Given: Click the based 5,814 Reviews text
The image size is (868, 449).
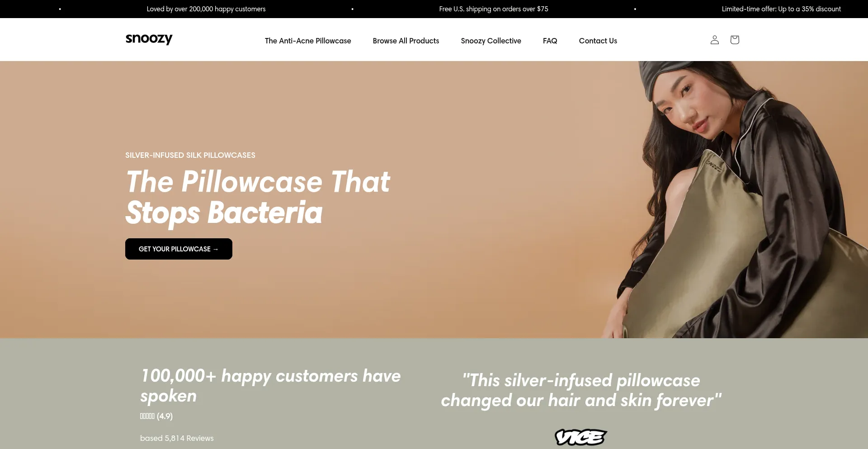Looking at the screenshot, I should [x=177, y=438].
